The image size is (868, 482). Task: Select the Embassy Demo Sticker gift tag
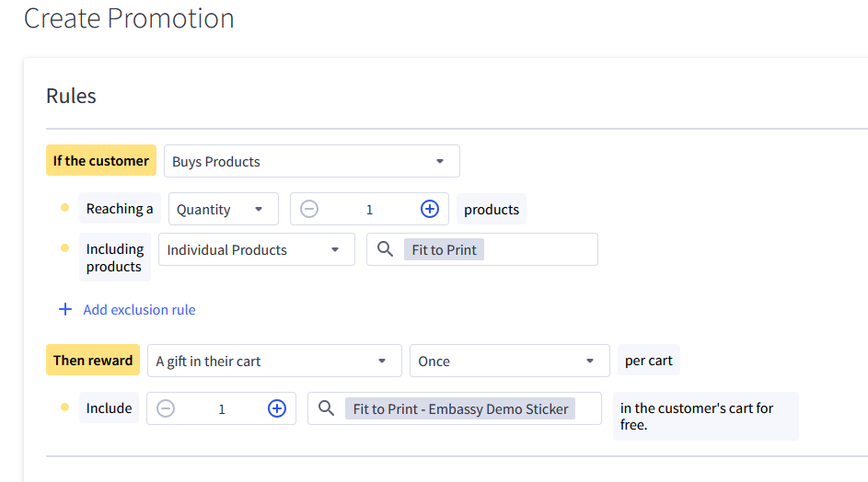click(x=460, y=409)
